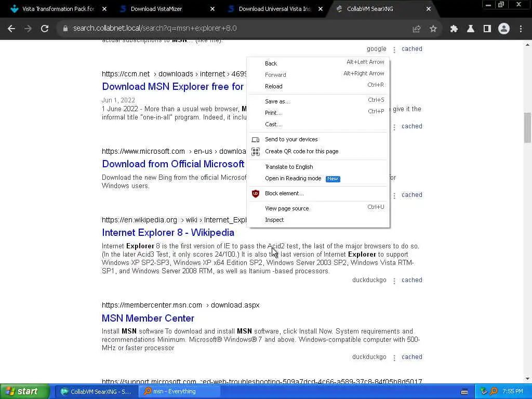The height and width of the screenshot is (399, 532).
Task: Open cached link for ccm.net result
Action: pyautogui.click(x=412, y=126)
